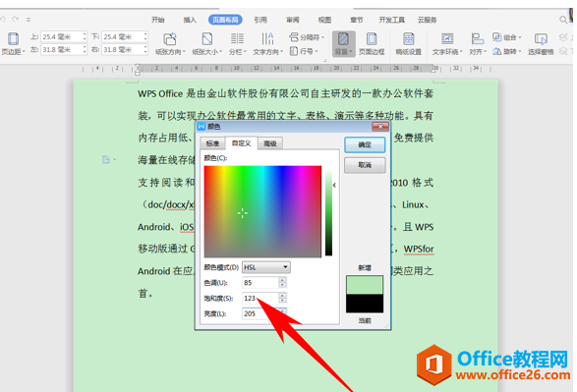
Task: Switch to the 视图 ribbon tab
Action: pos(324,20)
